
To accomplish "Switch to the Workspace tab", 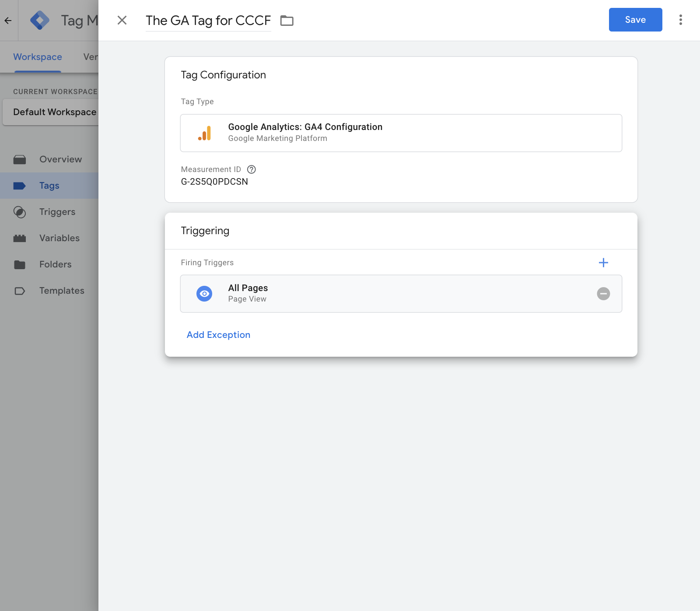I will tap(38, 57).
